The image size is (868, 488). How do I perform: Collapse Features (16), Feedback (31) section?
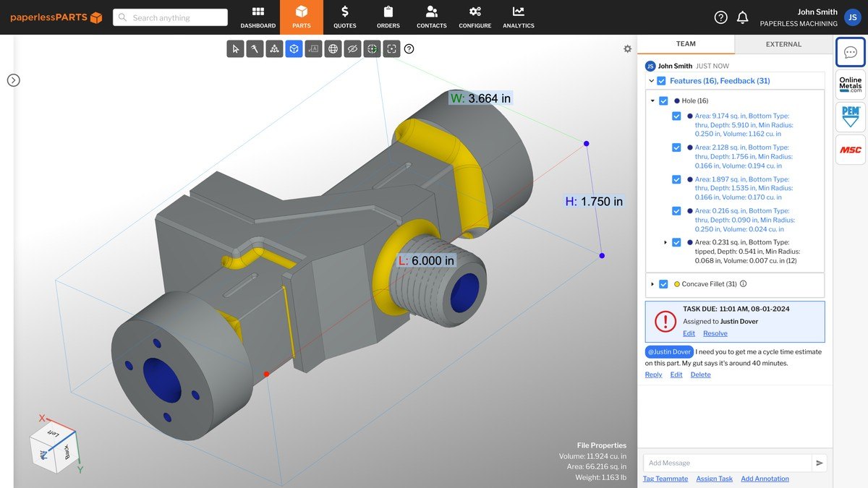click(651, 81)
